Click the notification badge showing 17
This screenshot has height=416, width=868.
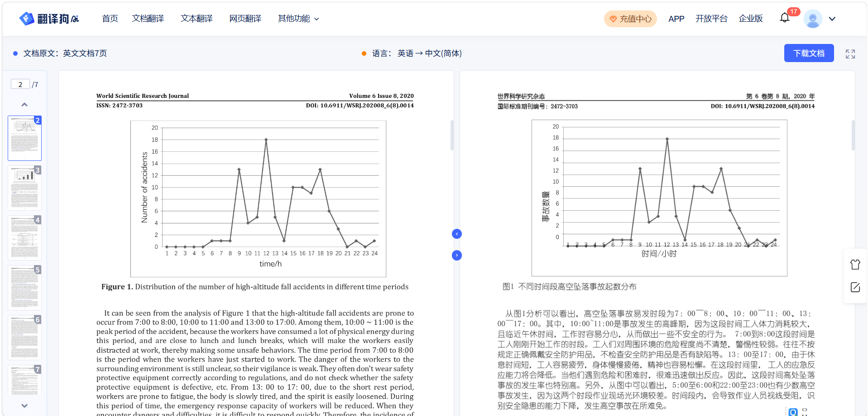point(793,12)
